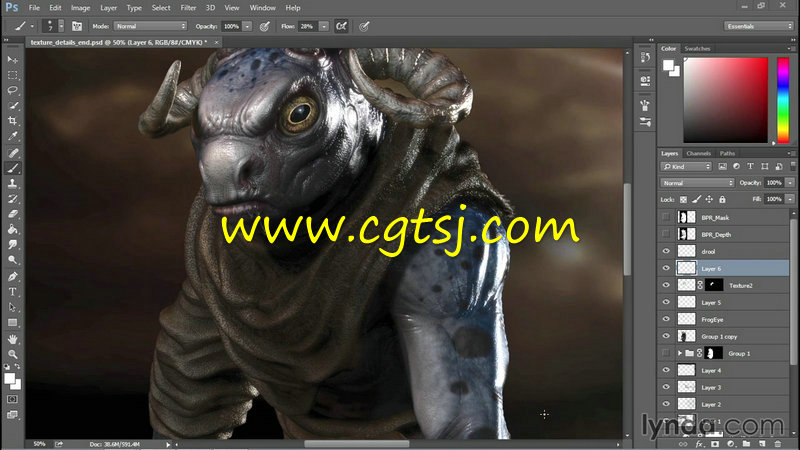Select the Zoom tool
Viewport: 800px width, 450px height.
click(12, 354)
